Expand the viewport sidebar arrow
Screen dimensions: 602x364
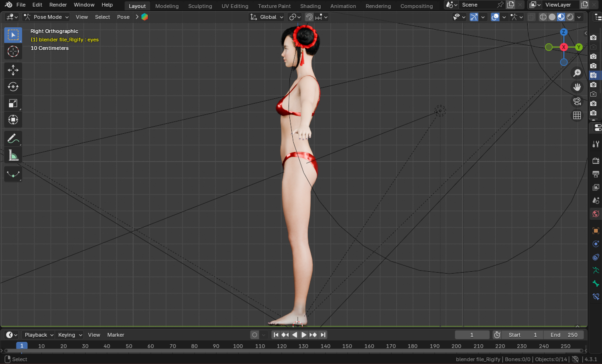586,33
